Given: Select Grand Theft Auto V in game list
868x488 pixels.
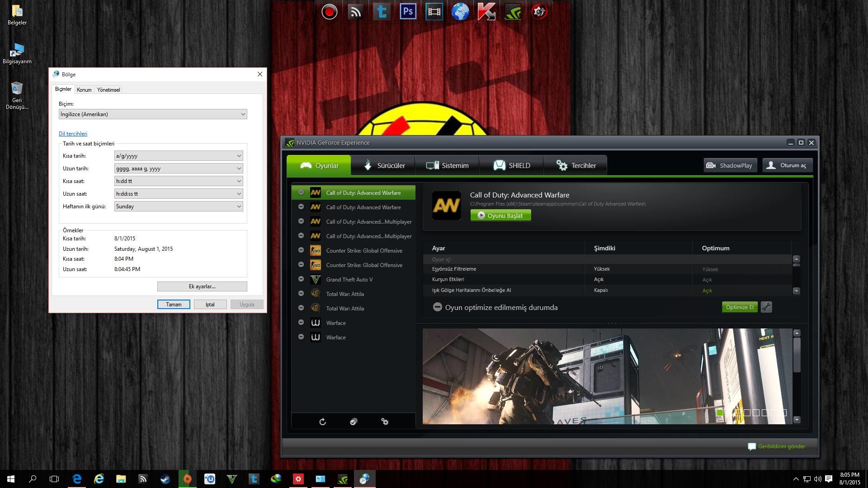Looking at the screenshot, I should pos(353,279).
